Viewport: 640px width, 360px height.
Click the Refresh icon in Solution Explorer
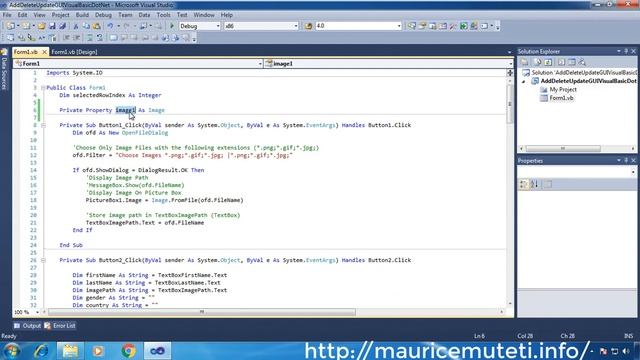(x=548, y=62)
